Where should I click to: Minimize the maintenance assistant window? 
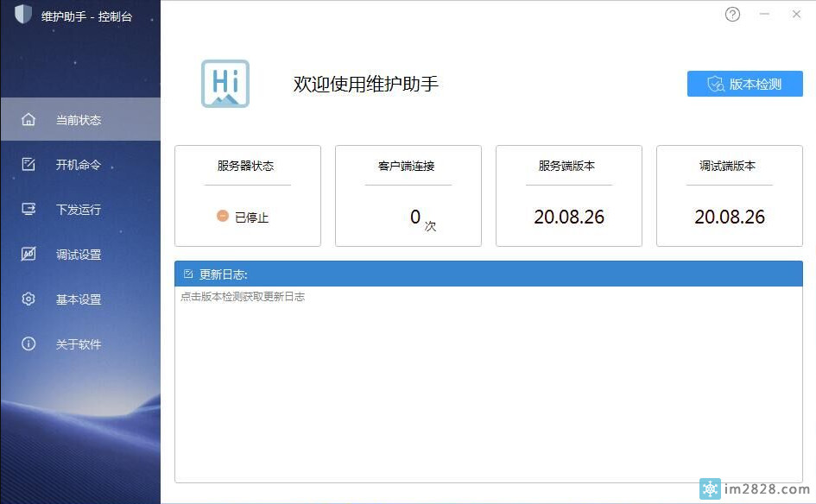pyautogui.click(x=764, y=15)
